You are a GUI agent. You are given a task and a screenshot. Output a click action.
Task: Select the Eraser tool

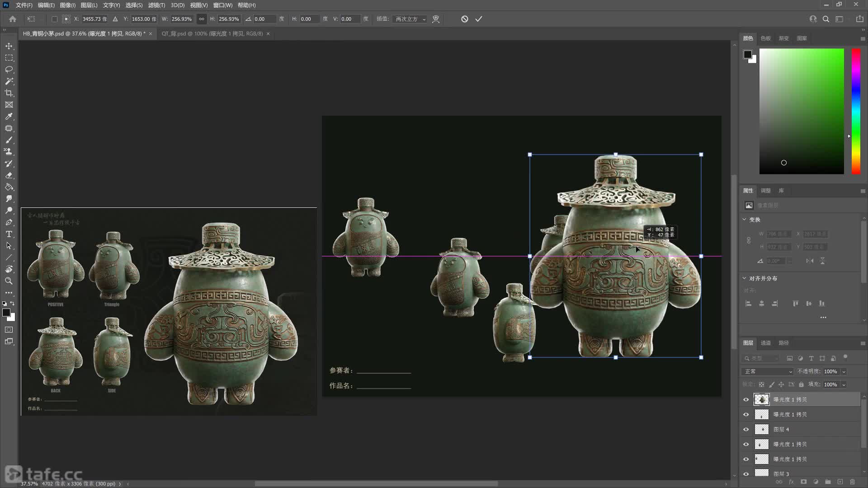point(9,175)
